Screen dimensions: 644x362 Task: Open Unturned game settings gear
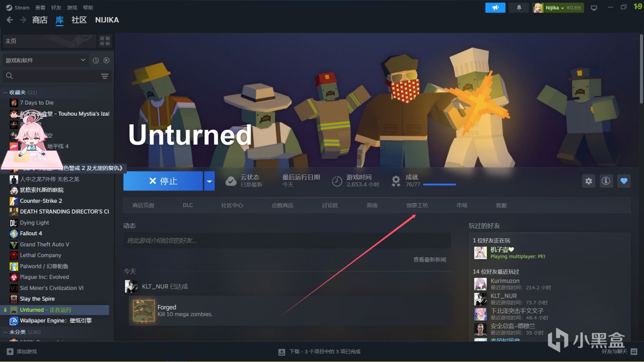coord(589,181)
